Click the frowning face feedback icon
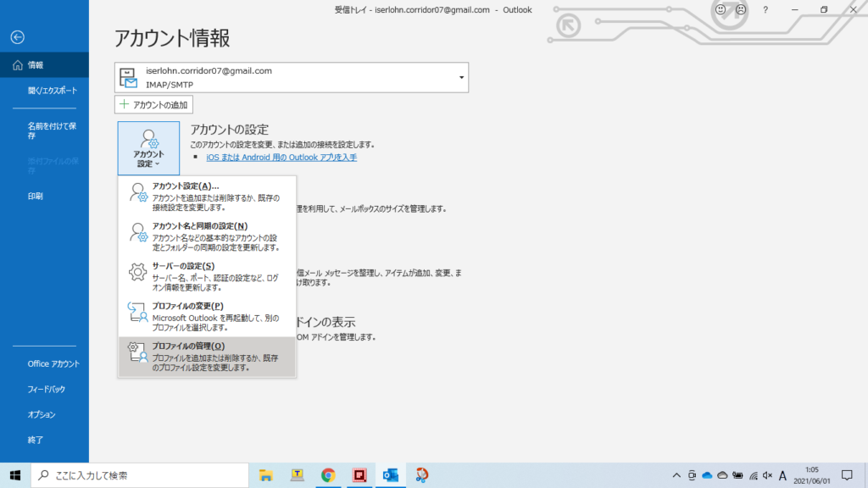The image size is (868, 488). click(741, 10)
